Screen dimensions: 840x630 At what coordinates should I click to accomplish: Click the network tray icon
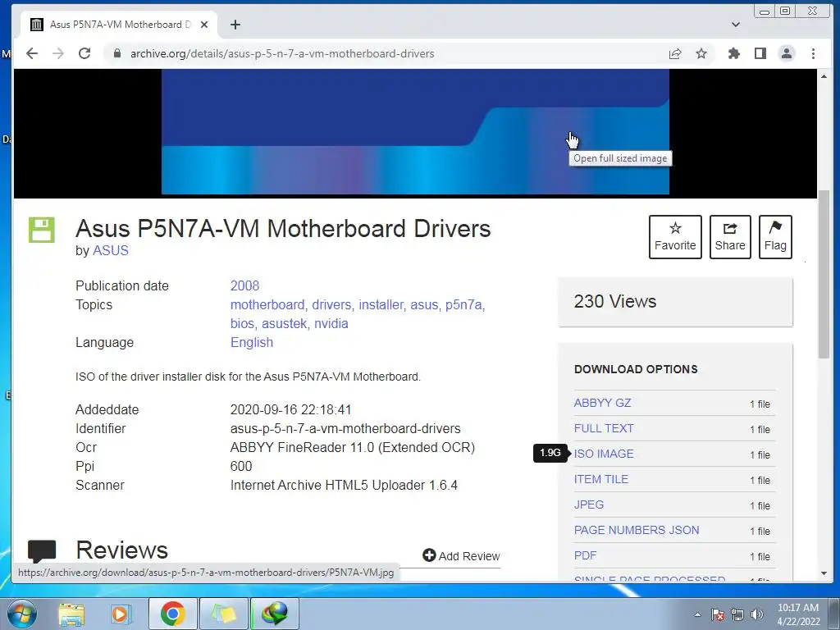[737, 614]
